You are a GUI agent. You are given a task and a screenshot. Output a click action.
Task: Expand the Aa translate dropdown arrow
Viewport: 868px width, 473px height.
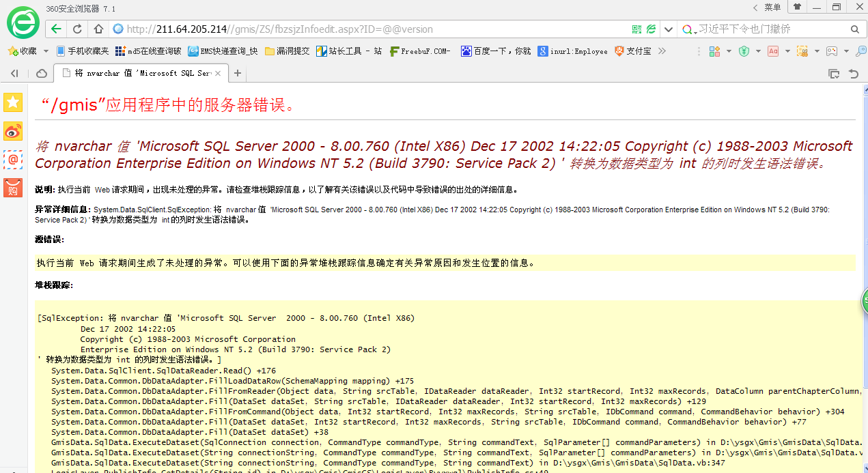[x=787, y=51]
